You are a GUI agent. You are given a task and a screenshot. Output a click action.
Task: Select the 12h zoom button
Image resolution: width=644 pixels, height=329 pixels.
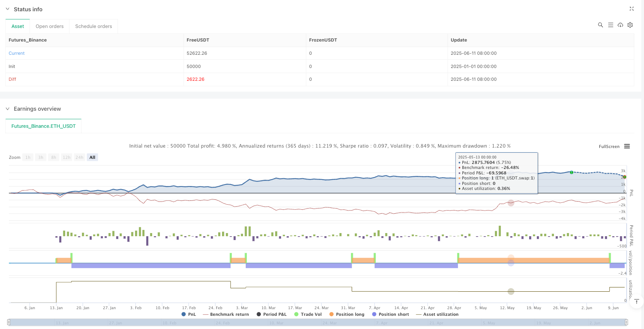tap(66, 157)
